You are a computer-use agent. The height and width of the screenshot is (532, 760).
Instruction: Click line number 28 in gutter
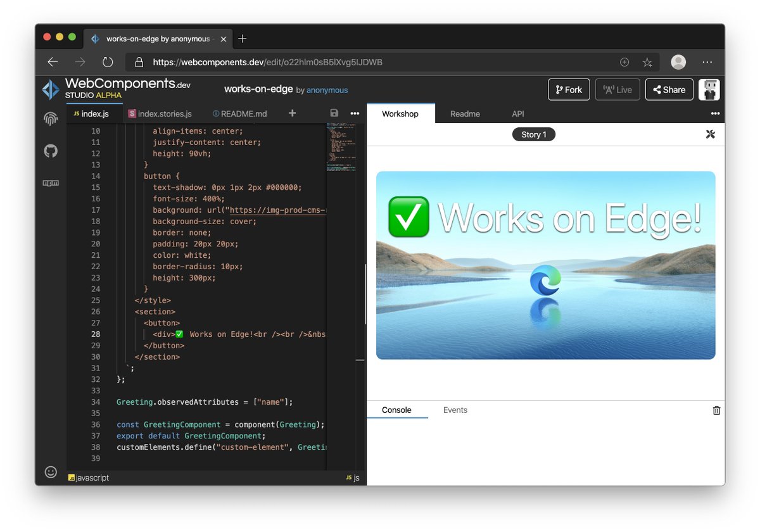pyautogui.click(x=95, y=334)
